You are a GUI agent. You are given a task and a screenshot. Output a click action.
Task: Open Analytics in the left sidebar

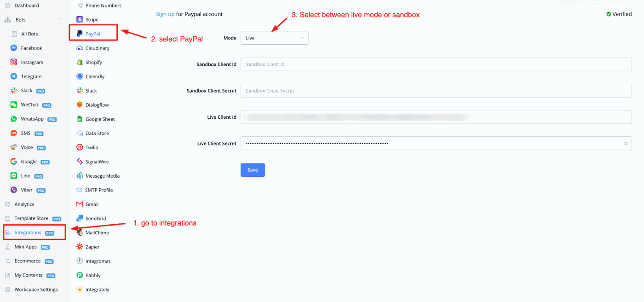24,204
